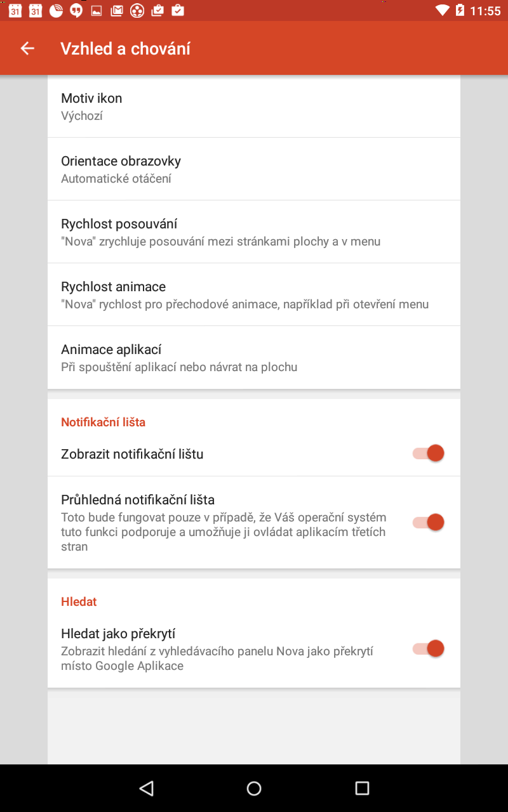The width and height of the screenshot is (508, 812).
Task: Disable the Průhledná notifikační lišta switch
Action: click(x=428, y=522)
